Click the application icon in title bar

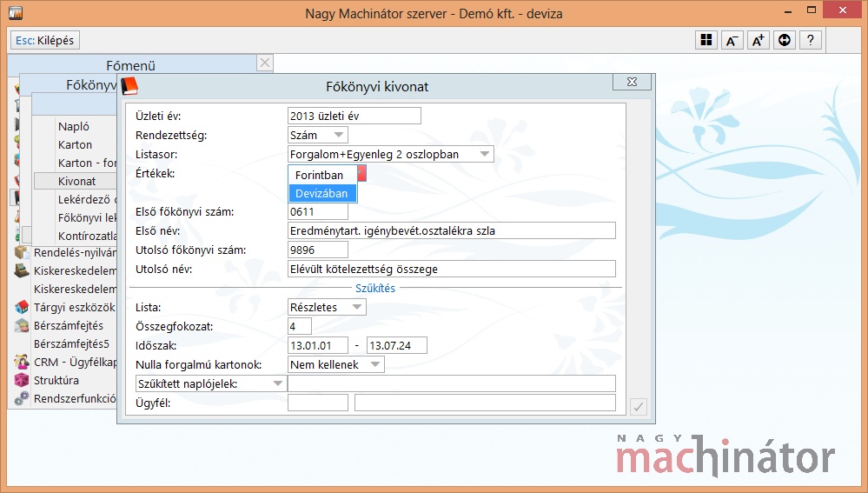coord(16,13)
